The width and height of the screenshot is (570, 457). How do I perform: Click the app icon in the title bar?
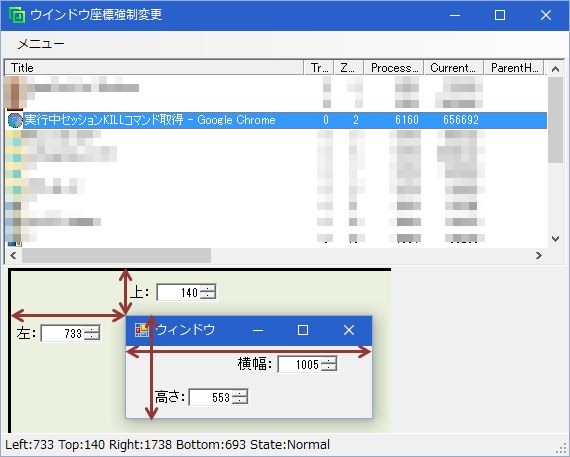[17, 15]
